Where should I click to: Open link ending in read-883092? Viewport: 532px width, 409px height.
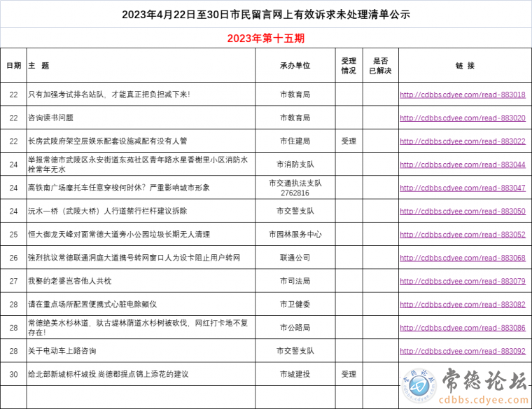pos(463,351)
